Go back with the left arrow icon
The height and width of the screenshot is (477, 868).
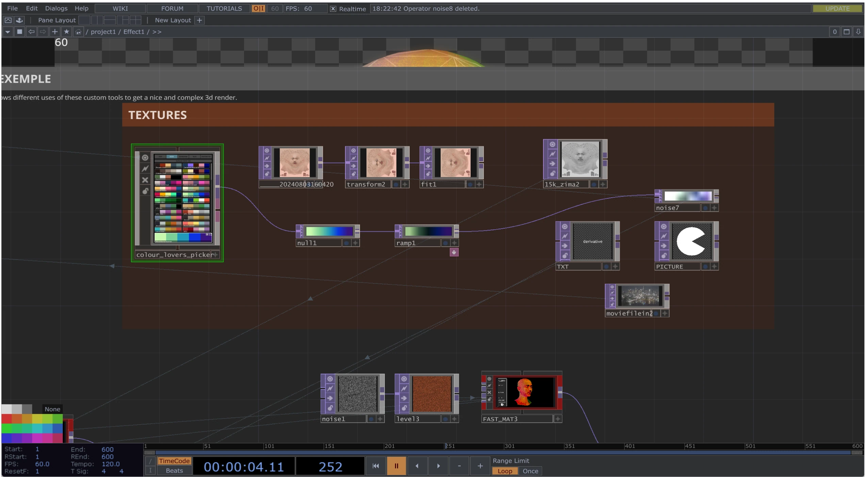[x=31, y=32]
